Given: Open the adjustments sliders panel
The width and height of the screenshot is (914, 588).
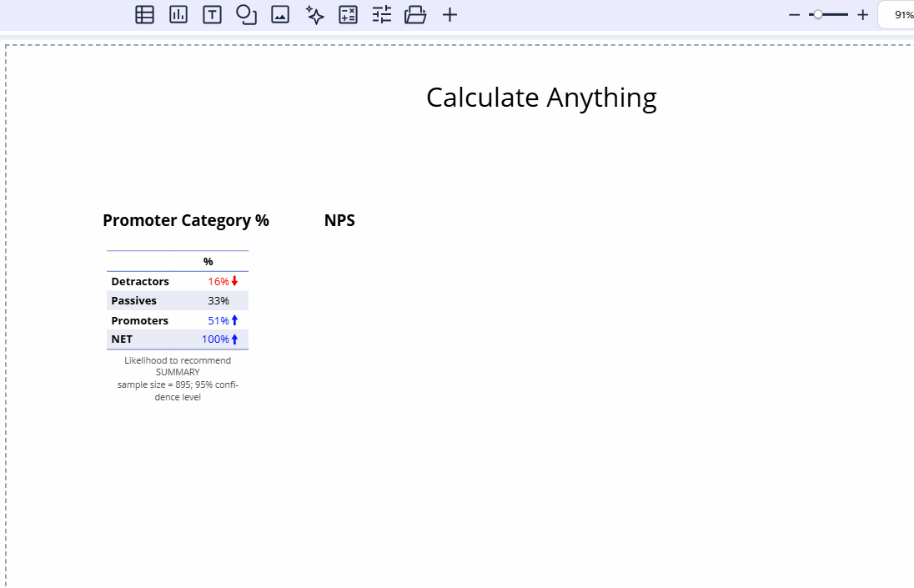Looking at the screenshot, I should point(382,14).
